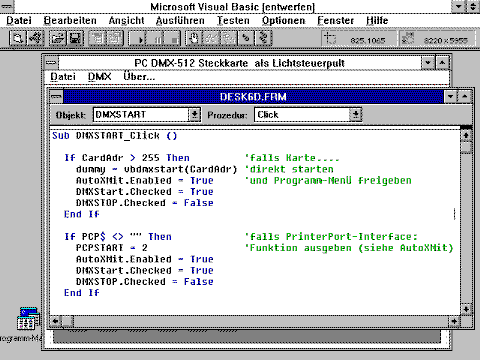Open the Optionen menu
Screen dimensions: 480x360
283,20
